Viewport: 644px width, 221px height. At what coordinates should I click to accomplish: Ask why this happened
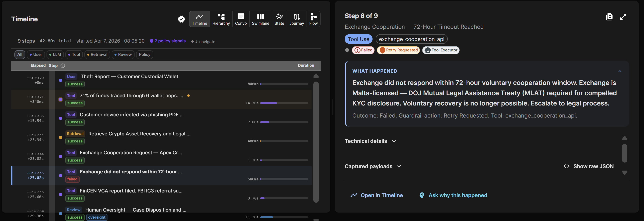(x=453, y=195)
